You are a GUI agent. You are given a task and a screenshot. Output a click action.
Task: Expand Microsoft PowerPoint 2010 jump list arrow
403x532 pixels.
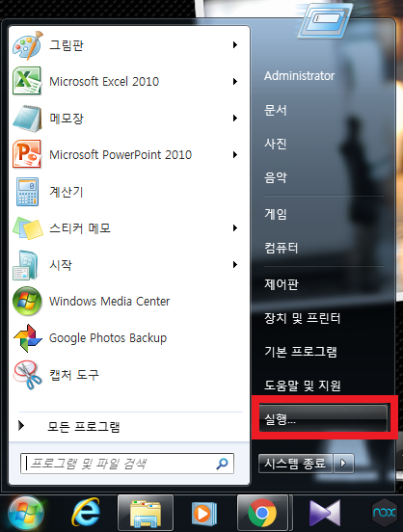pos(235,155)
